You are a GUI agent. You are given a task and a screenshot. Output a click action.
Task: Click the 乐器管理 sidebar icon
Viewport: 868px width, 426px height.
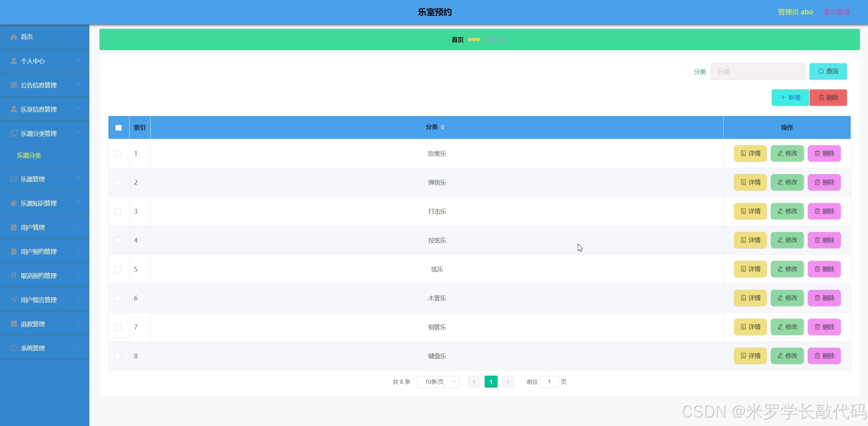[14, 179]
